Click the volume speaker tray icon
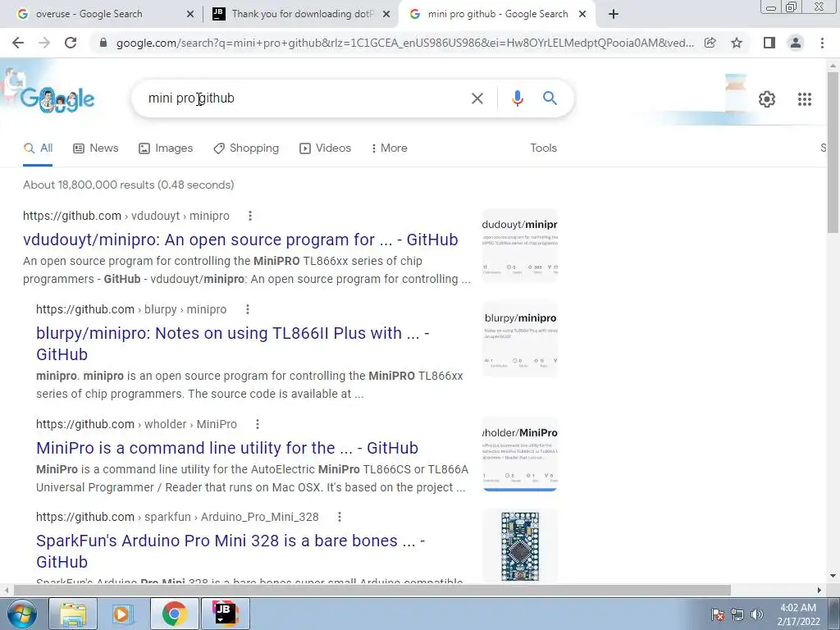 pyautogui.click(x=757, y=614)
